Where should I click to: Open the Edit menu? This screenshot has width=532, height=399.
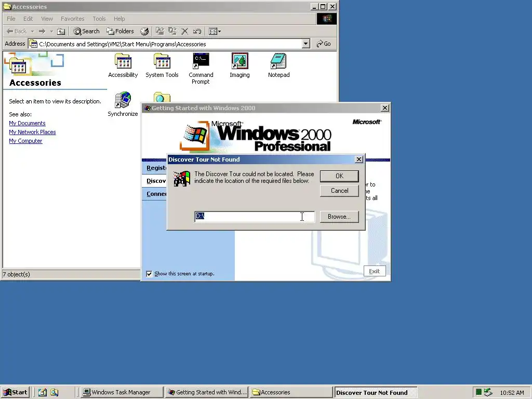tap(28, 19)
